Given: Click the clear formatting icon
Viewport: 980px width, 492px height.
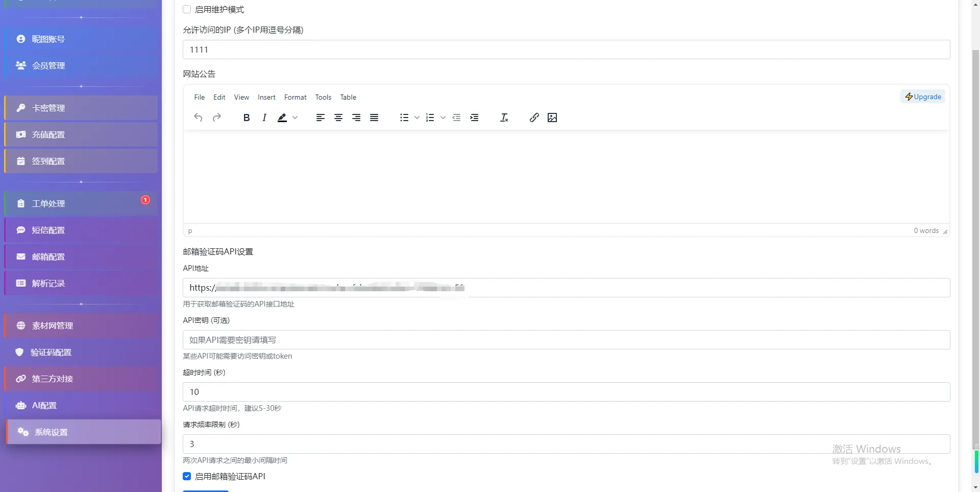Looking at the screenshot, I should (x=504, y=118).
